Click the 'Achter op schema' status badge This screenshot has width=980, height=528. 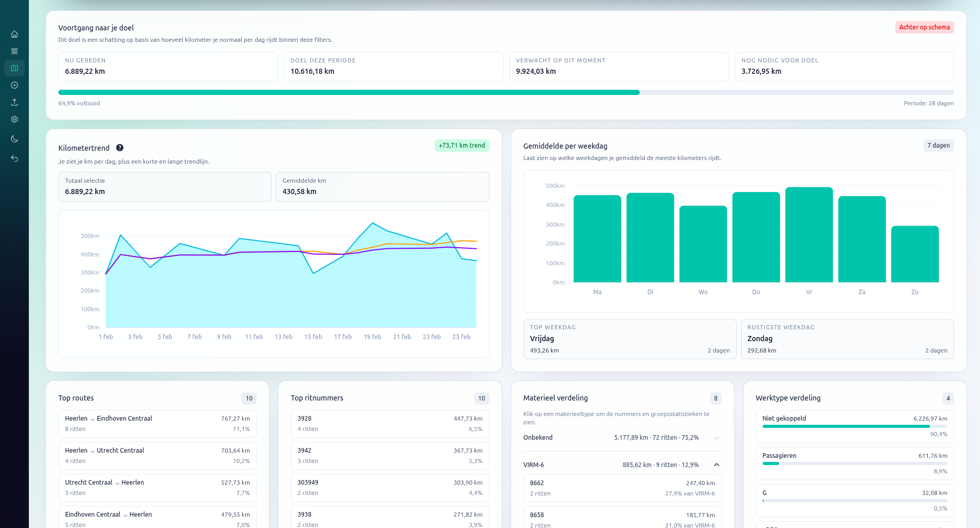(x=924, y=27)
